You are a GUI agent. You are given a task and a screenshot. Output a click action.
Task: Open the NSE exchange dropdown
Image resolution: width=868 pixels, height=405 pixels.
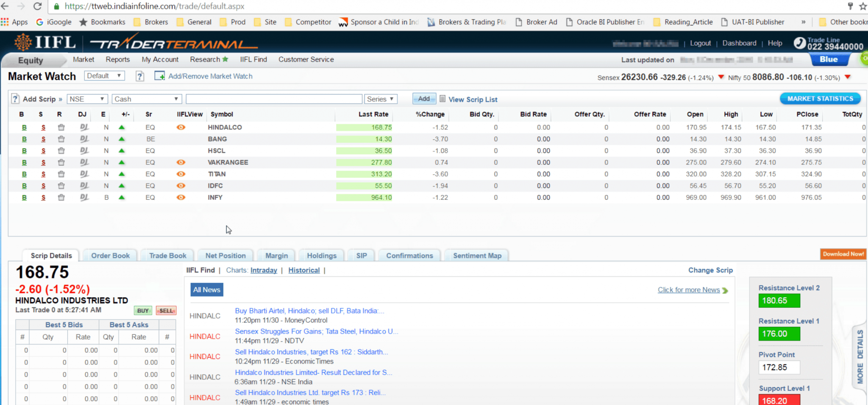[x=87, y=99]
